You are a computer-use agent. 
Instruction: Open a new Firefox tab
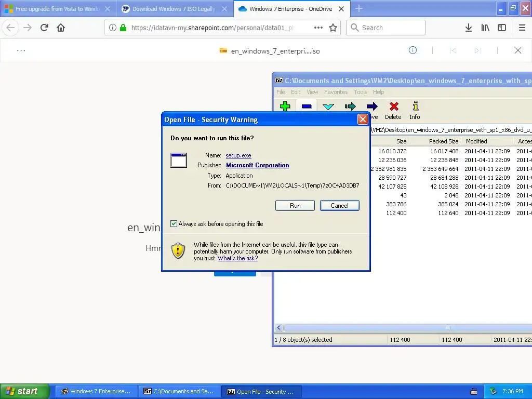pos(358,8)
